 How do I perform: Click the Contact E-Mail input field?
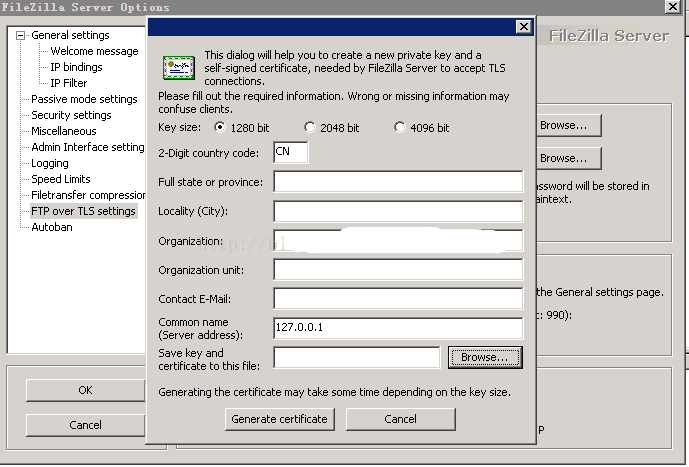(x=398, y=299)
